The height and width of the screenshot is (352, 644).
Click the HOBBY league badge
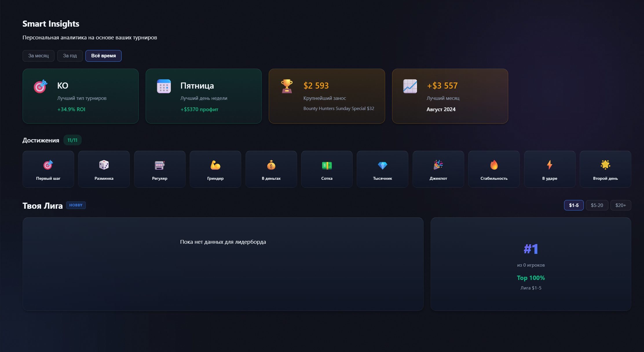[76, 205]
